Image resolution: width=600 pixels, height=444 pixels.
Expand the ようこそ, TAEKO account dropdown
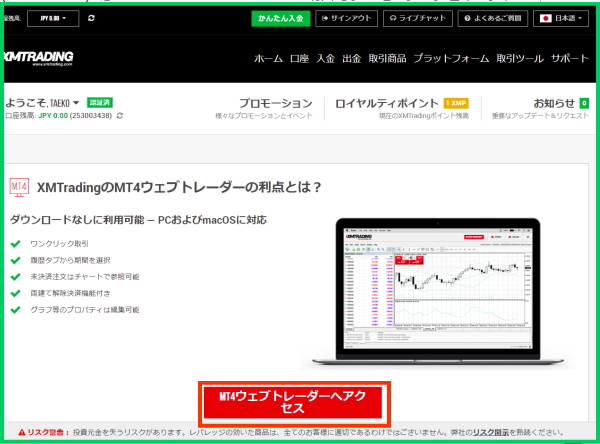(x=42, y=103)
